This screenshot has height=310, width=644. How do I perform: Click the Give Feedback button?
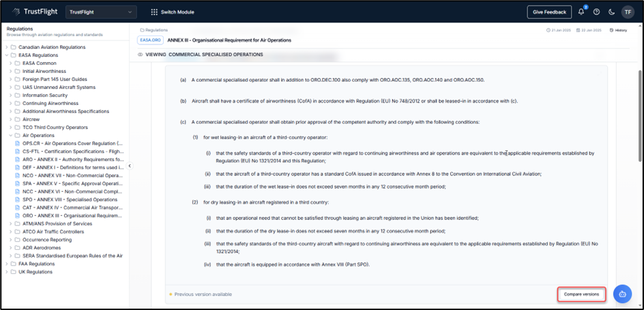click(x=549, y=12)
